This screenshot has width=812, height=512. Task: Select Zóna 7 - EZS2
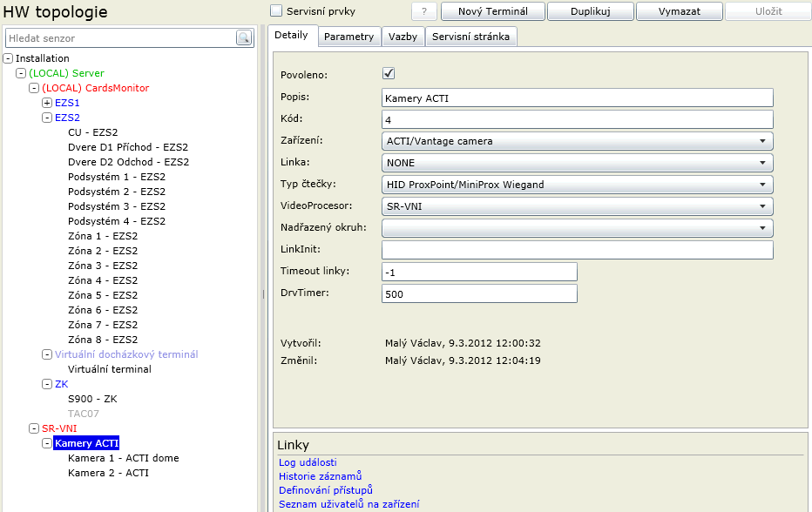tap(103, 325)
